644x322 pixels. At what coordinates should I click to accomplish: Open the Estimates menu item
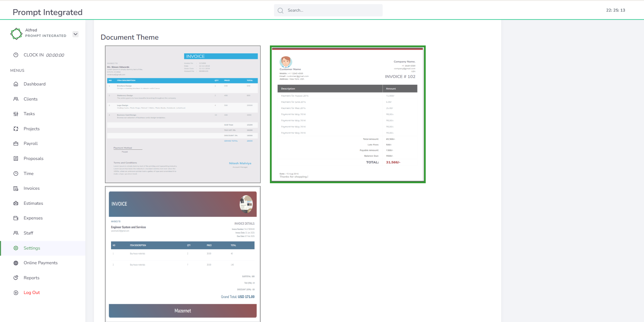[x=33, y=203]
